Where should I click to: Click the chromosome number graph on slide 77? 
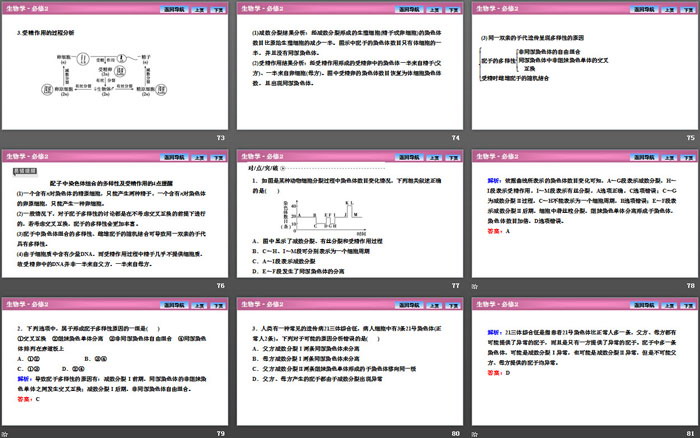coord(320,217)
